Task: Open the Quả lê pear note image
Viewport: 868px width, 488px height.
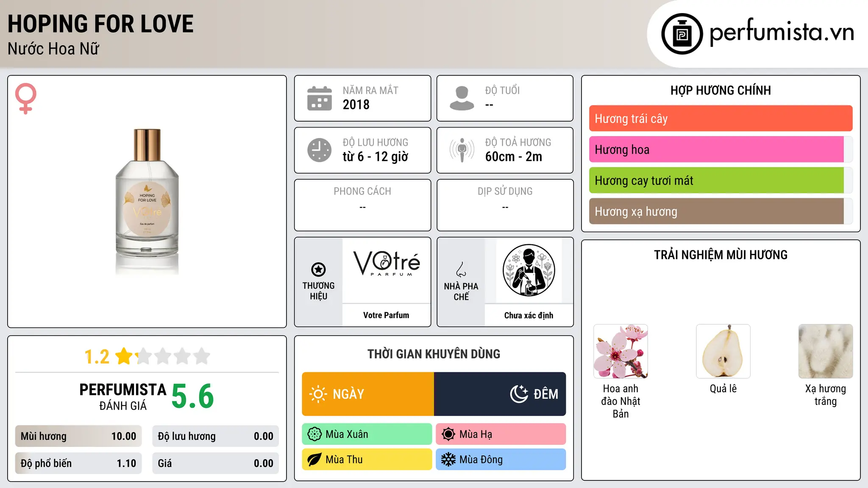Action: click(723, 351)
